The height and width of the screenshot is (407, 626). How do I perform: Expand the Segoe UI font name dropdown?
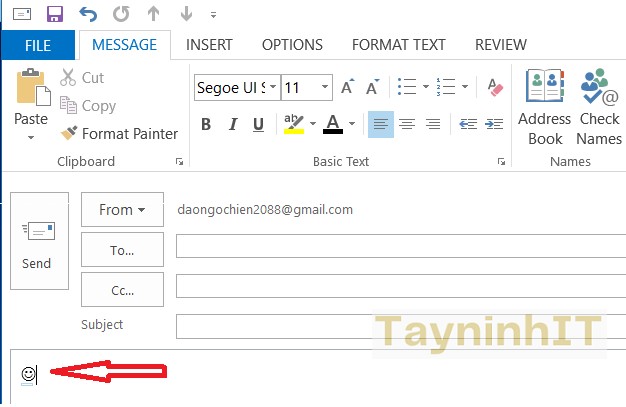point(272,88)
